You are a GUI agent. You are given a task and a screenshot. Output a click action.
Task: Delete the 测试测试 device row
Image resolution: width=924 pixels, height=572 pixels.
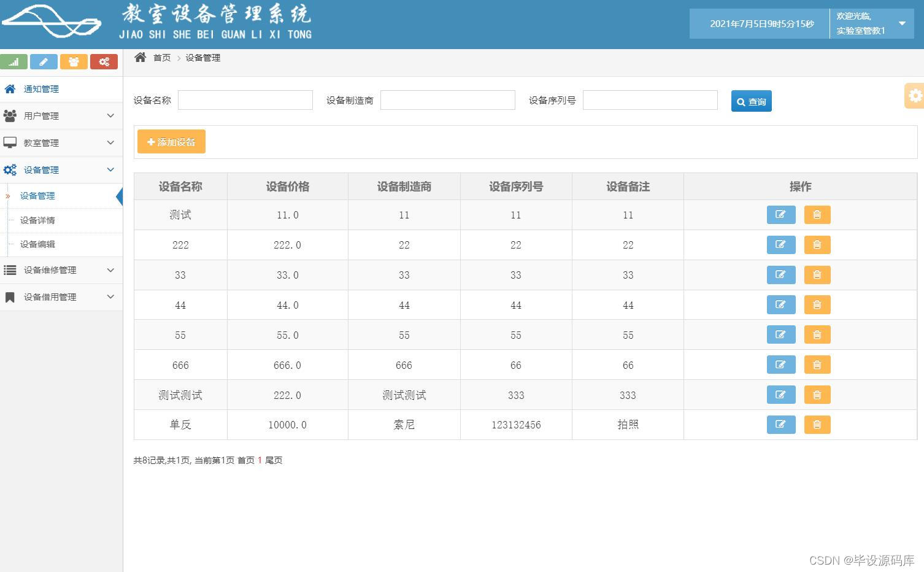point(817,395)
